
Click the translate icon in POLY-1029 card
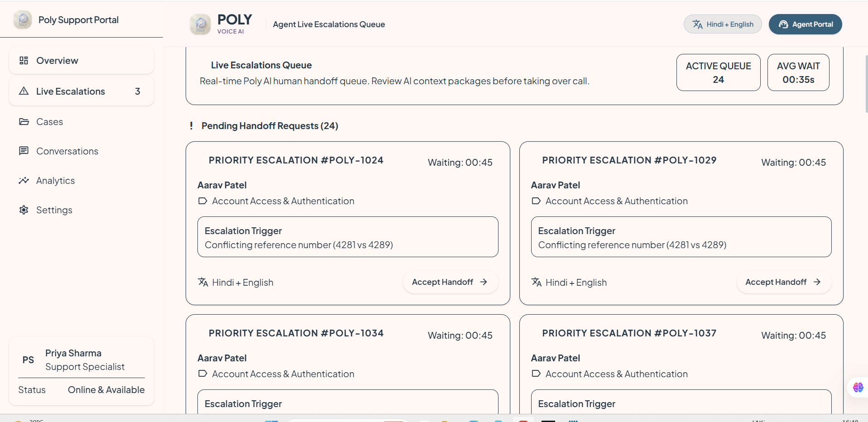click(x=537, y=282)
